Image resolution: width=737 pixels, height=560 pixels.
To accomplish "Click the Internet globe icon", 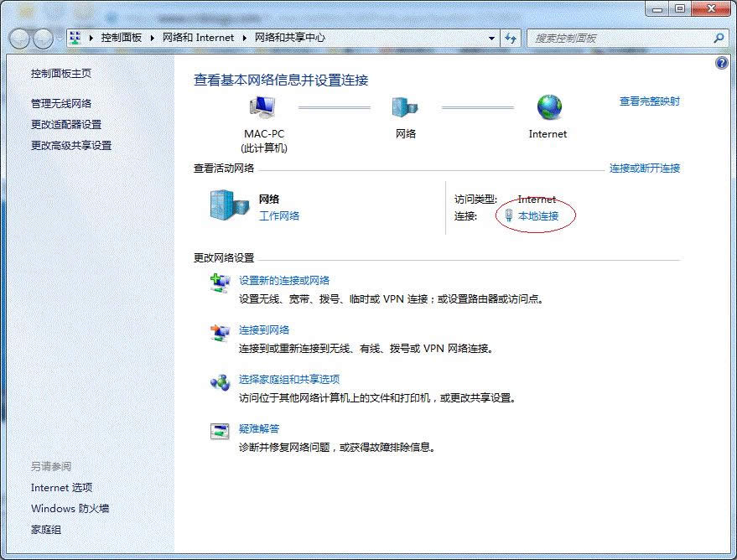I will point(548,107).
